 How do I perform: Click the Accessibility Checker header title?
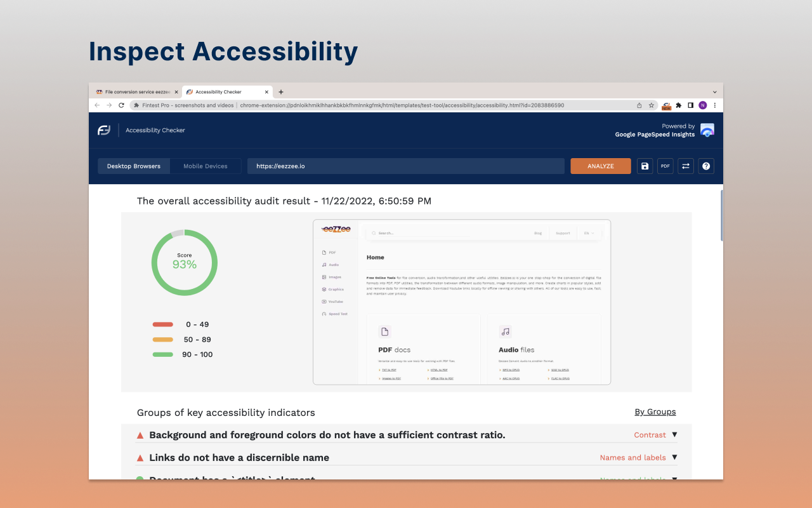pyautogui.click(x=155, y=130)
